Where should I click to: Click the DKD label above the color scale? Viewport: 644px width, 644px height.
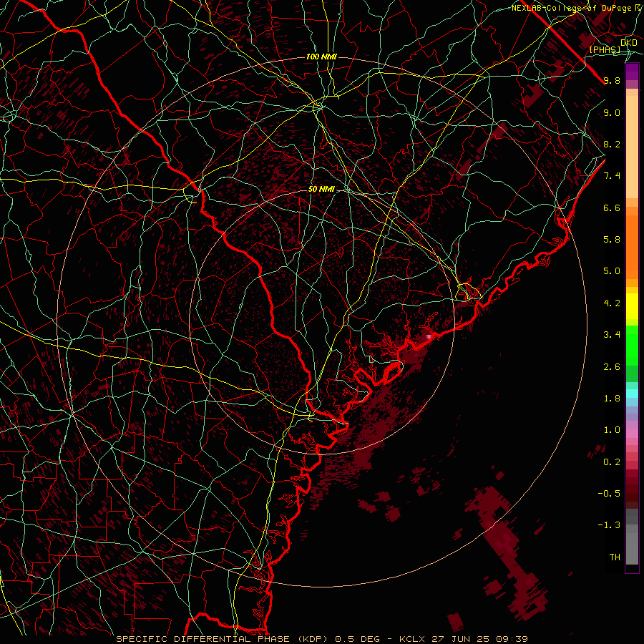coord(628,43)
